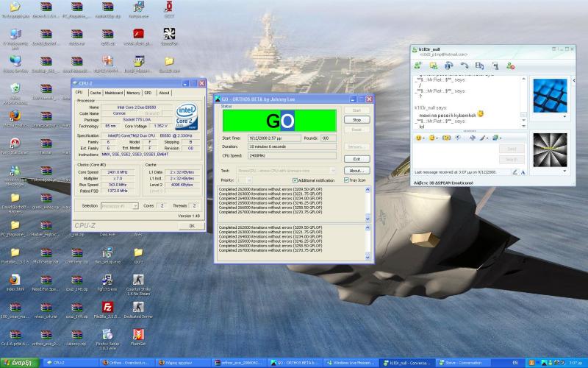Click the Messenger conversation history scrollbar

click(x=523, y=102)
